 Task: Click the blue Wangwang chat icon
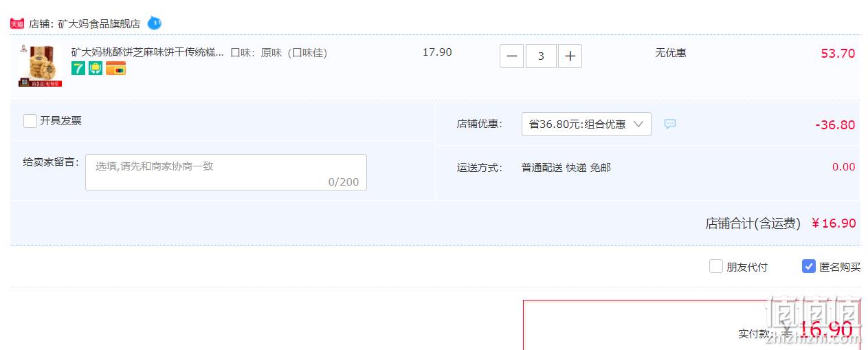click(x=155, y=23)
